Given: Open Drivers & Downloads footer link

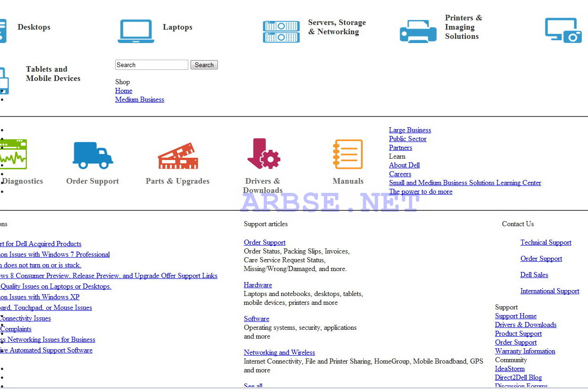Looking at the screenshot, I should [x=526, y=325].
